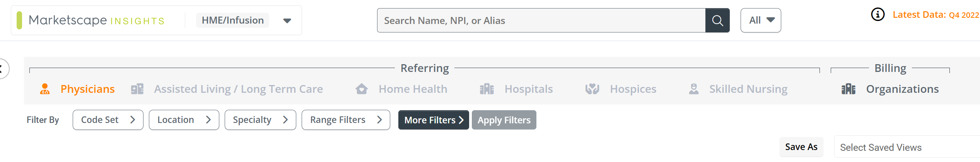
Task: Click the More Filters button
Action: [x=434, y=120]
